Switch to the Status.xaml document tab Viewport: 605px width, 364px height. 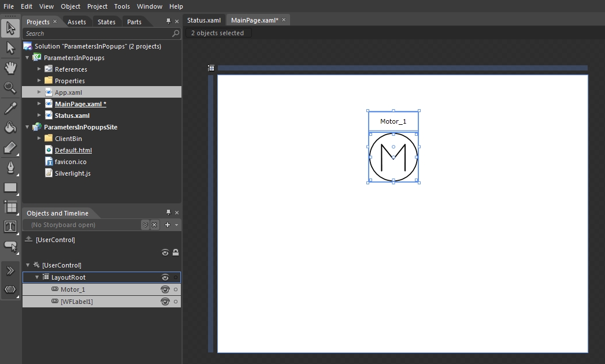(x=204, y=20)
